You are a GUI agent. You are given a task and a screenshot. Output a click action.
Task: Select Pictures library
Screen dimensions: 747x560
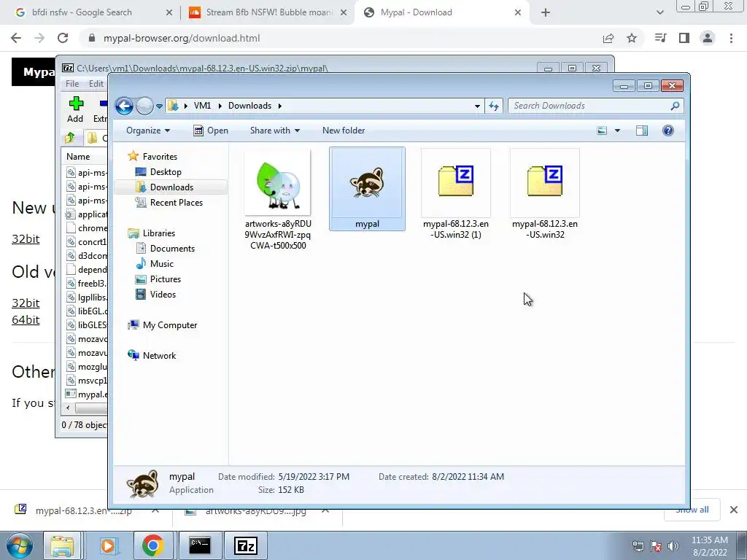(158, 279)
